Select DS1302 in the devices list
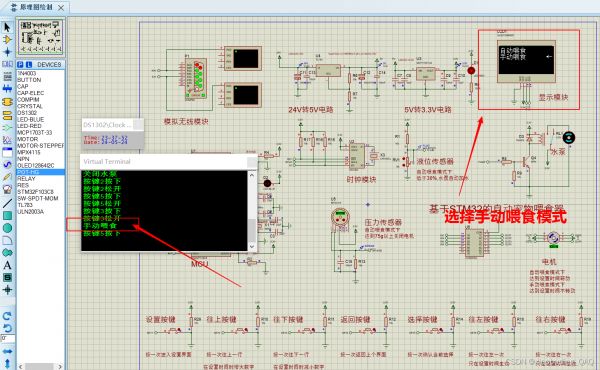 [27, 113]
